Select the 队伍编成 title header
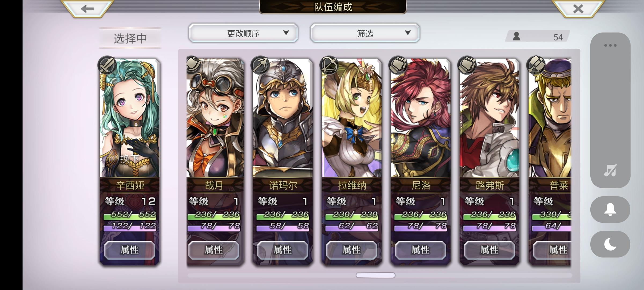 333,7
